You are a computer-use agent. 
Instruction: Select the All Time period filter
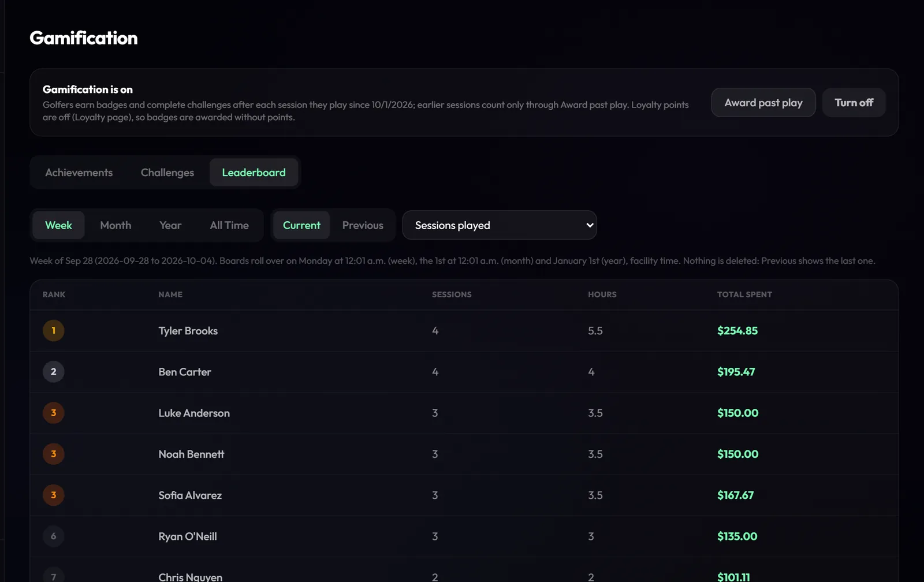tap(229, 225)
